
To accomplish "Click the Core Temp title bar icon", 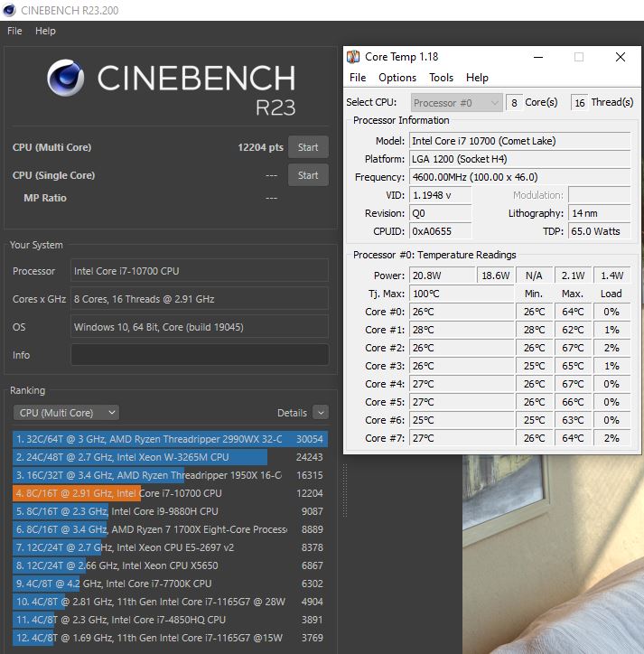I will [x=353, y=57].
